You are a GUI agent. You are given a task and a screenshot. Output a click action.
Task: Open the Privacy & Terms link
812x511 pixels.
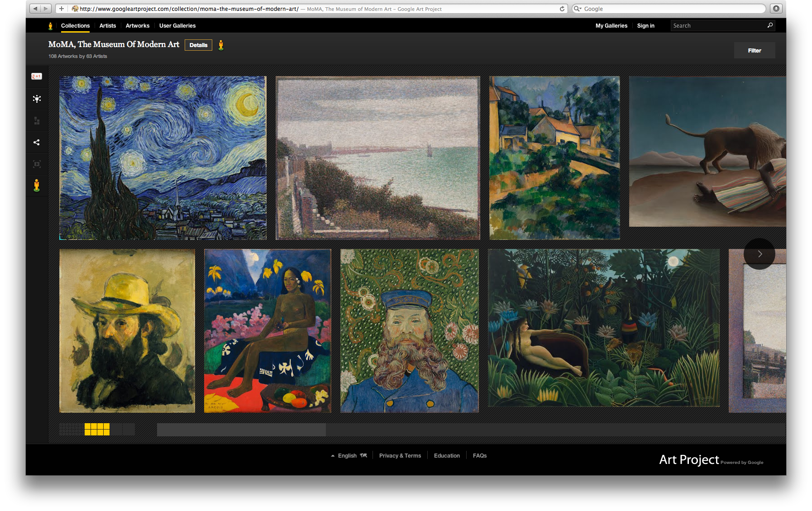400,455
